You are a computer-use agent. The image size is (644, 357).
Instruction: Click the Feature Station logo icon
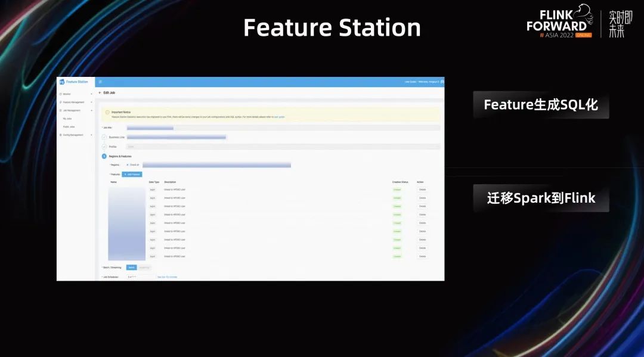tap(62, 82)
